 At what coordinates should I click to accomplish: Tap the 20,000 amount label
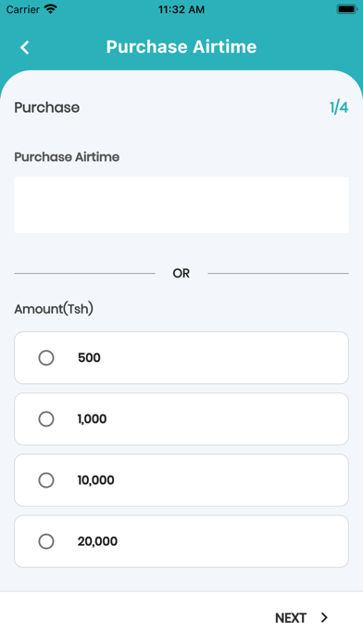[97, 541]
